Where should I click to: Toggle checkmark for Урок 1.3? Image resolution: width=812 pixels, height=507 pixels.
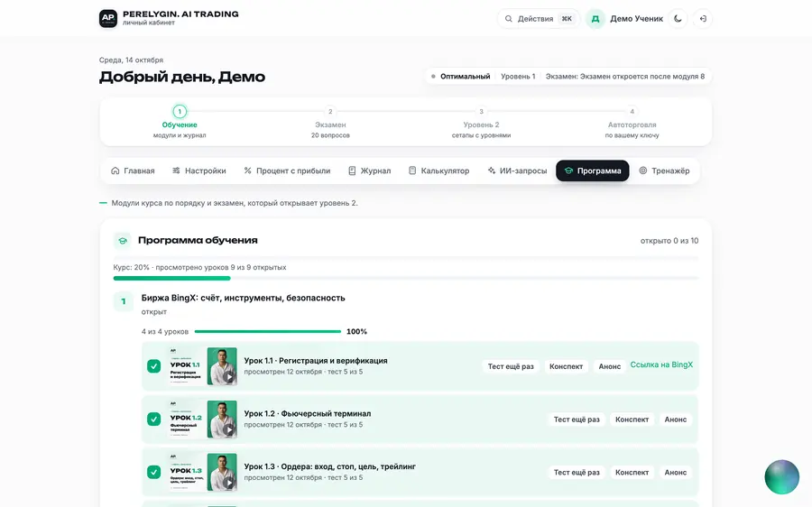[x=153, y=472]
